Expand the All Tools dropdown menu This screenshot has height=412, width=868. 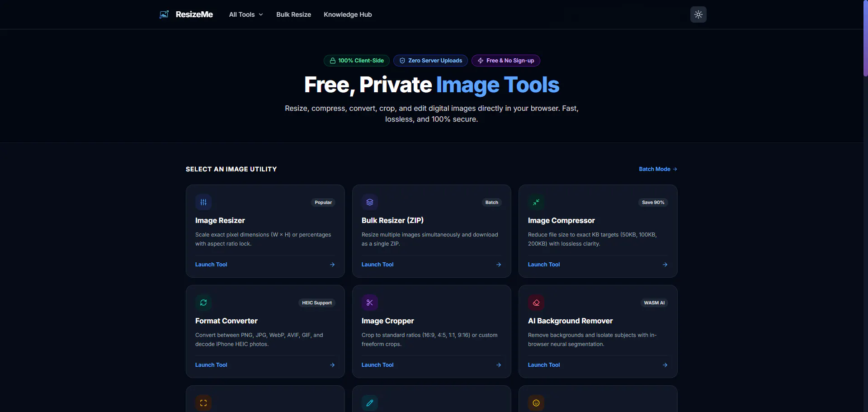246,14
